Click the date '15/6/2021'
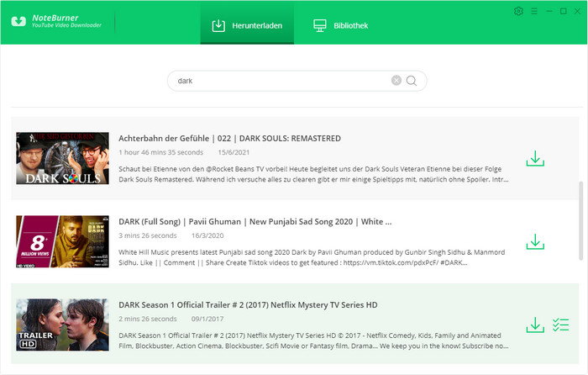 coord(234,152)
